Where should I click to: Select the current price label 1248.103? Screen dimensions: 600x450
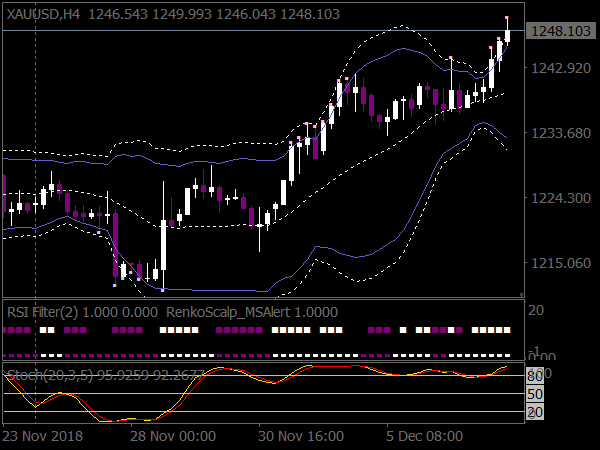tap(561, 31)
